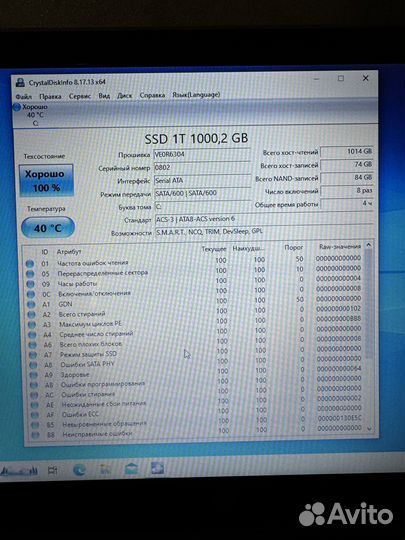Select the Здоровье attribute name
Viewport: 405px width, 540px height.
click(x=75, y=374)
